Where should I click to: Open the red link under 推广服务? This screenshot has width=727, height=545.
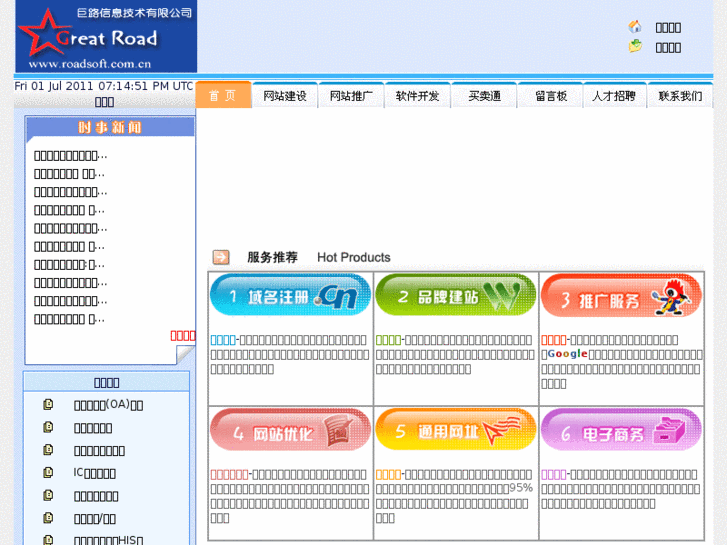(554, 340)
